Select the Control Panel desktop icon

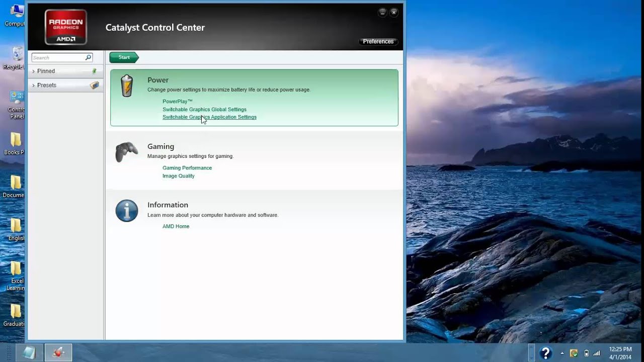(17, 105)
